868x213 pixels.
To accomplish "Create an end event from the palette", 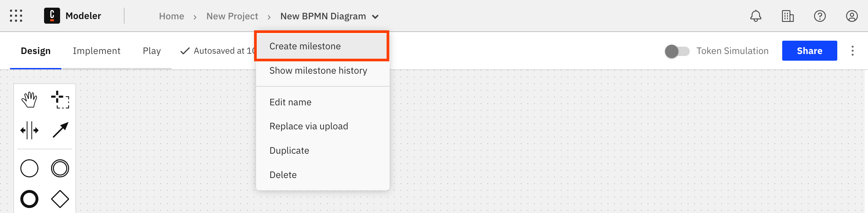I will click(29, 199).
